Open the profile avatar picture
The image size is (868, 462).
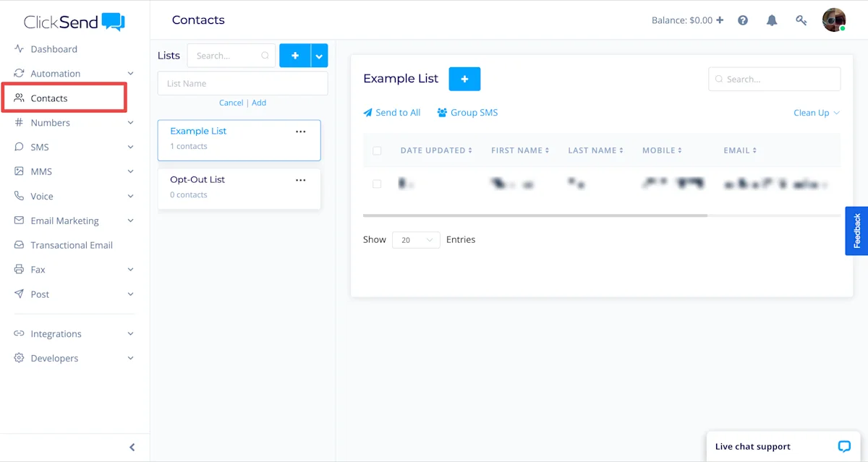pos(834,20)
